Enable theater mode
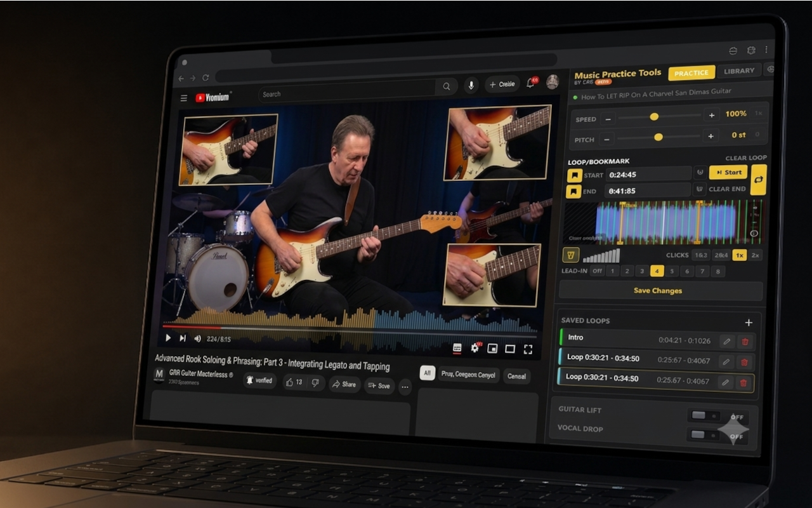 [x=509, y=349]
